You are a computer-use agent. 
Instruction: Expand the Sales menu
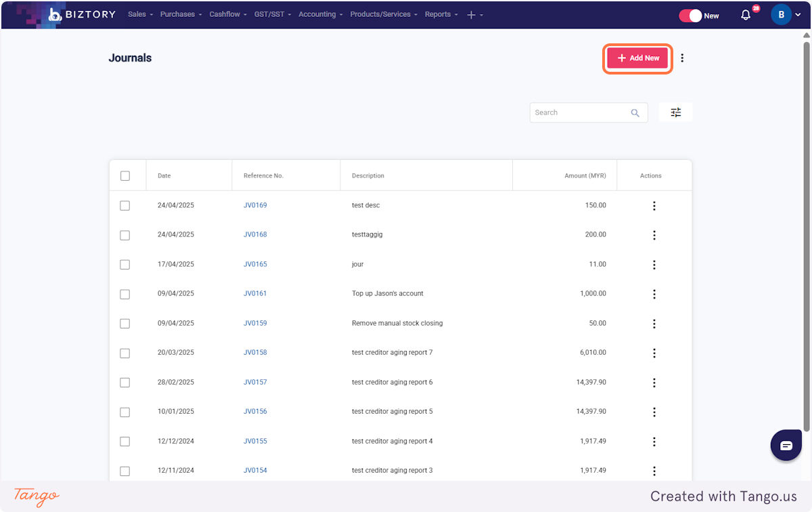point(140,14)
